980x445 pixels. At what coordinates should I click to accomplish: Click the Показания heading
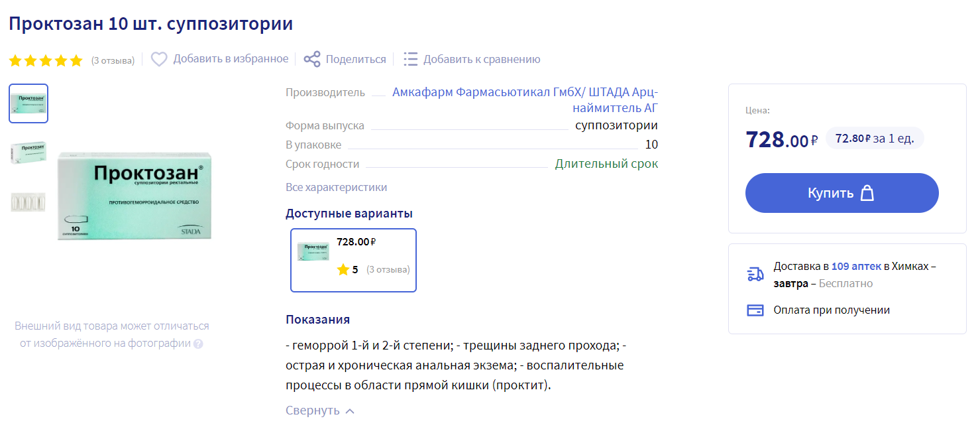[317, 320]
